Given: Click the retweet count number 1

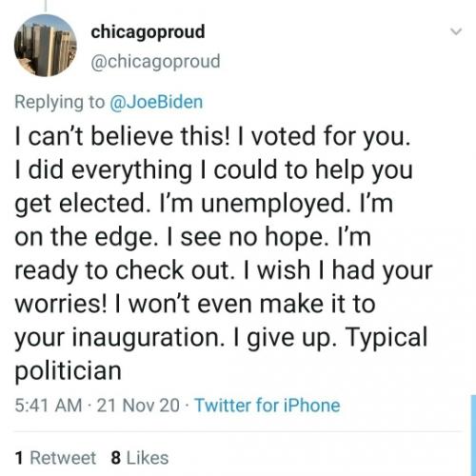Looking at the screenshot, I should pos(19,458).
